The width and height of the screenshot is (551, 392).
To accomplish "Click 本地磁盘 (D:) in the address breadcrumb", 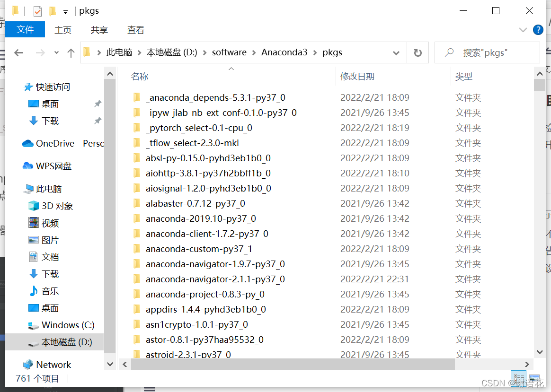I will [x=171, y=52].
